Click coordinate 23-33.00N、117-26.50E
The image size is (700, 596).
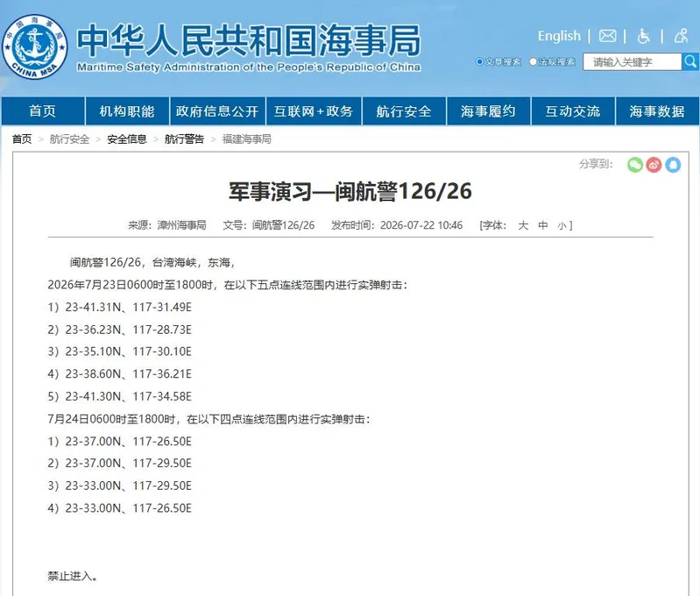[x=129, y=508]
